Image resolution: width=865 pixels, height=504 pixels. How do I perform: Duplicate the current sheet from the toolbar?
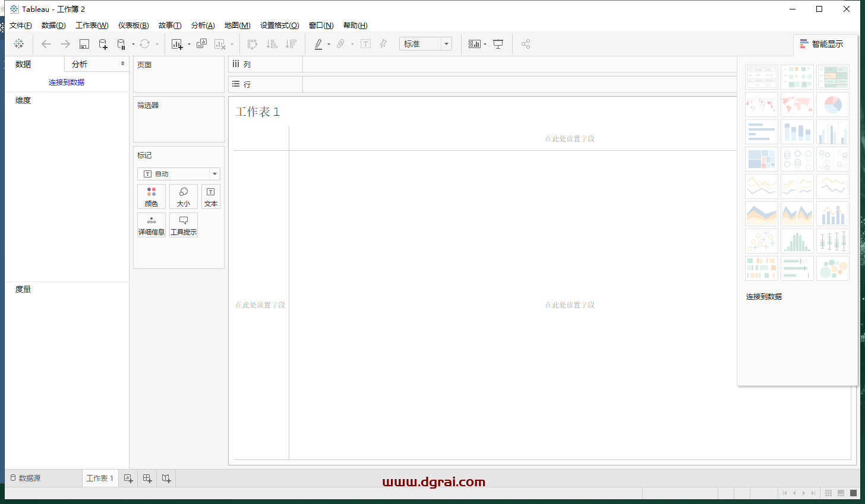202,44
